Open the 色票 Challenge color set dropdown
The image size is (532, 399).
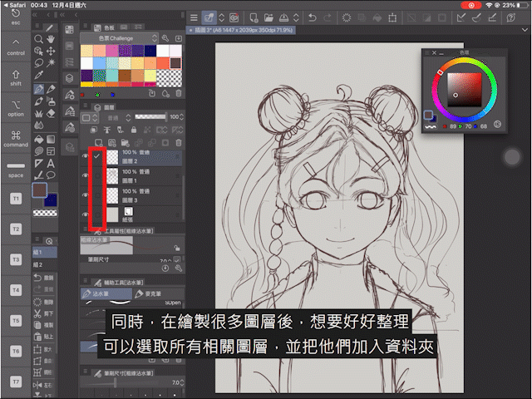[120, 38]
